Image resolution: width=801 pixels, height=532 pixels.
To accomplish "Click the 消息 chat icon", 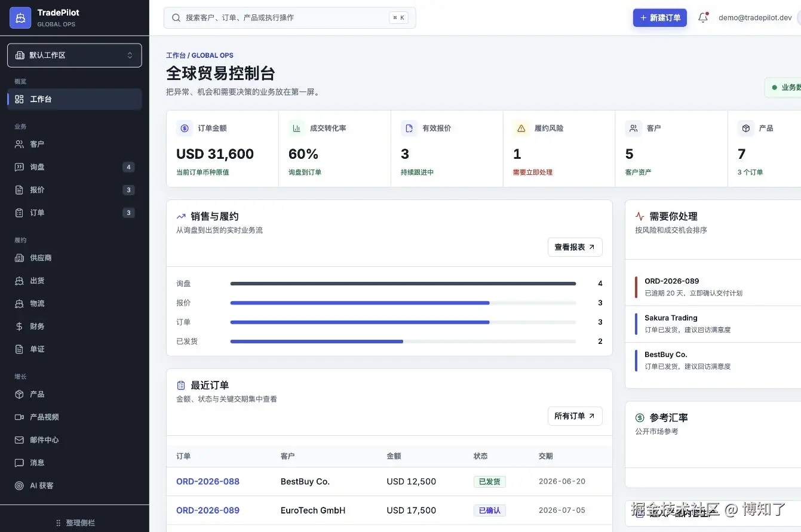I will [x=19, y=463].
